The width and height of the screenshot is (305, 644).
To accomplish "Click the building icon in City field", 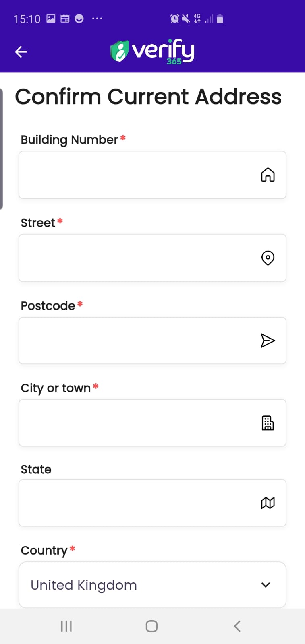I will (268, 423).
